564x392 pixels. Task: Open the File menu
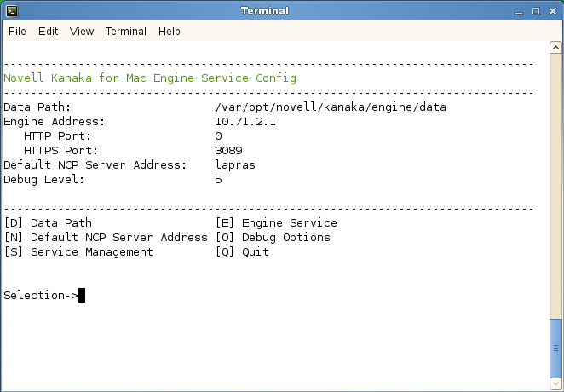tap(17, 32)
